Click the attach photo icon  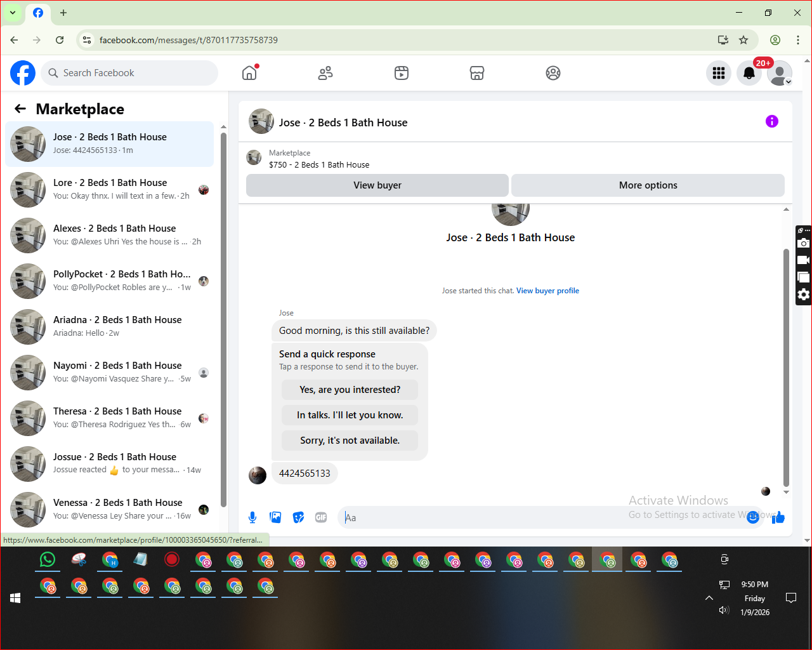coord(275,517)
